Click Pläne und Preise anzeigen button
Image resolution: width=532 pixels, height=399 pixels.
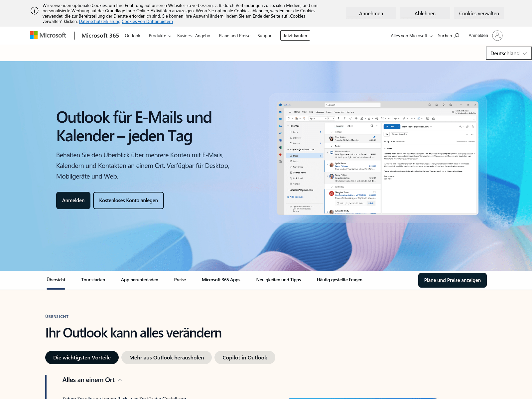pyautogui.click(x=453, y=280)
